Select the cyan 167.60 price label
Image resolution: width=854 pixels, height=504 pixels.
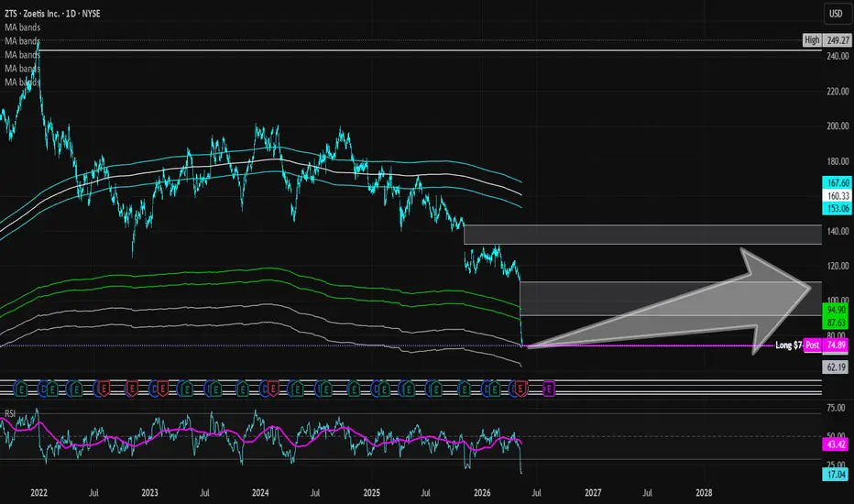pos(838,182)
